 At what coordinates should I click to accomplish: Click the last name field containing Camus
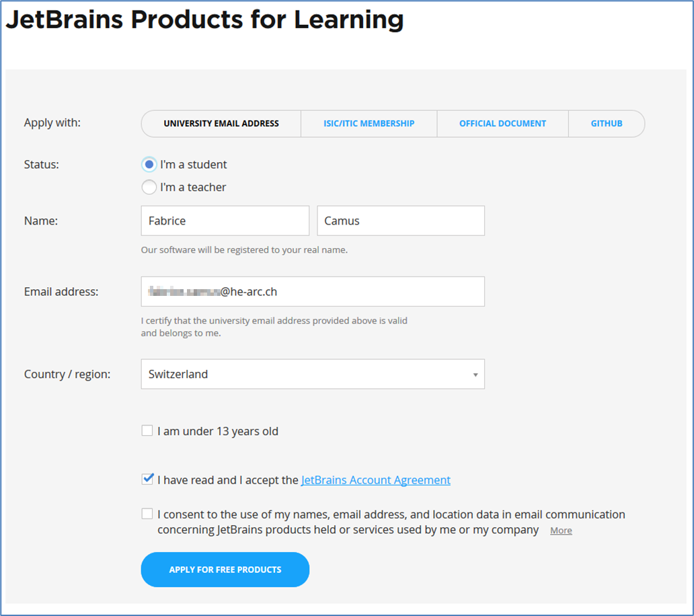[x=401, y=221]
